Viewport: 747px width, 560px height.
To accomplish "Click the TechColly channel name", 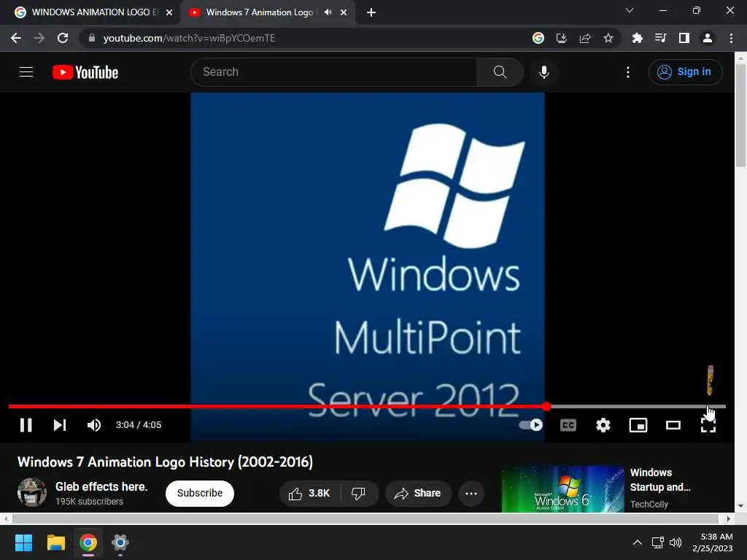I will point(649,505).
